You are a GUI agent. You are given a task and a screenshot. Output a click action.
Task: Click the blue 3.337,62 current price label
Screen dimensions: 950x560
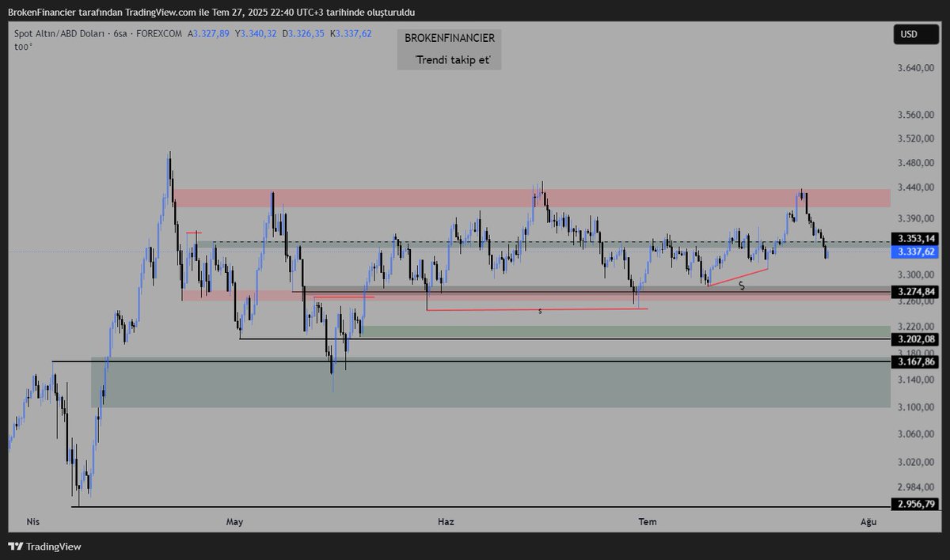(914, 251)
